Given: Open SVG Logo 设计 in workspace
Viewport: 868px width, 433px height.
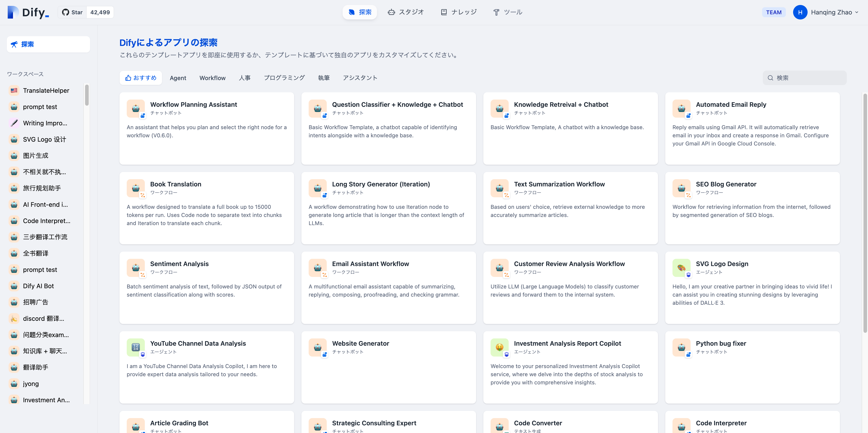Looking at the screenshot, I should 45,139.
